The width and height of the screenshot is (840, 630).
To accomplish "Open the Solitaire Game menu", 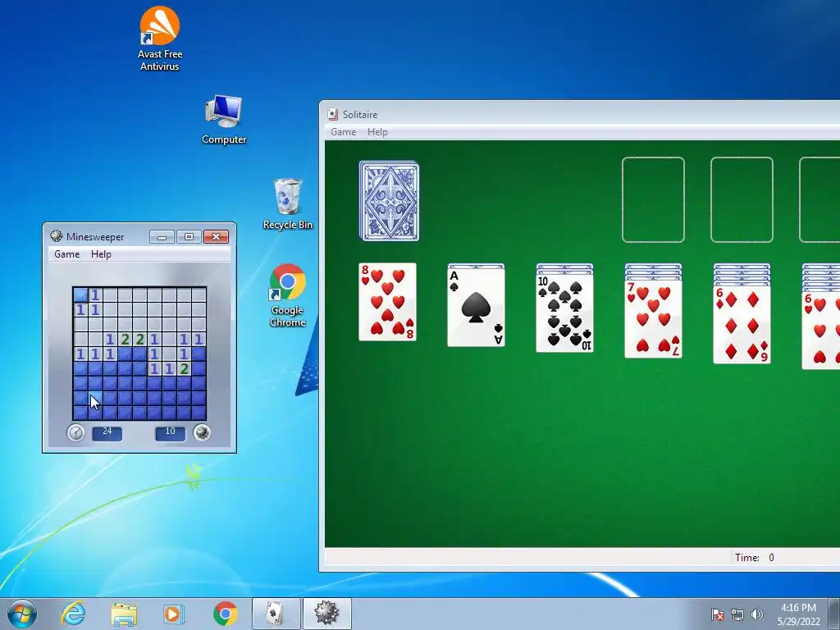I will pyautogui.click(x=344, y=132).
